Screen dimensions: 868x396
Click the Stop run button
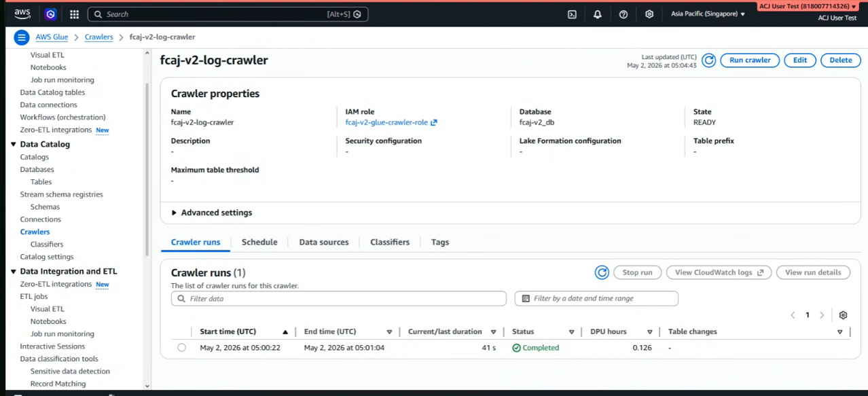(x=637, y=272)
